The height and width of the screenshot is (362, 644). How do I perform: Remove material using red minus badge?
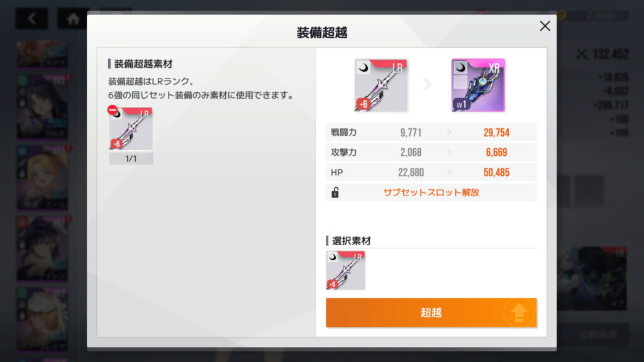click(x=112, y=110)
